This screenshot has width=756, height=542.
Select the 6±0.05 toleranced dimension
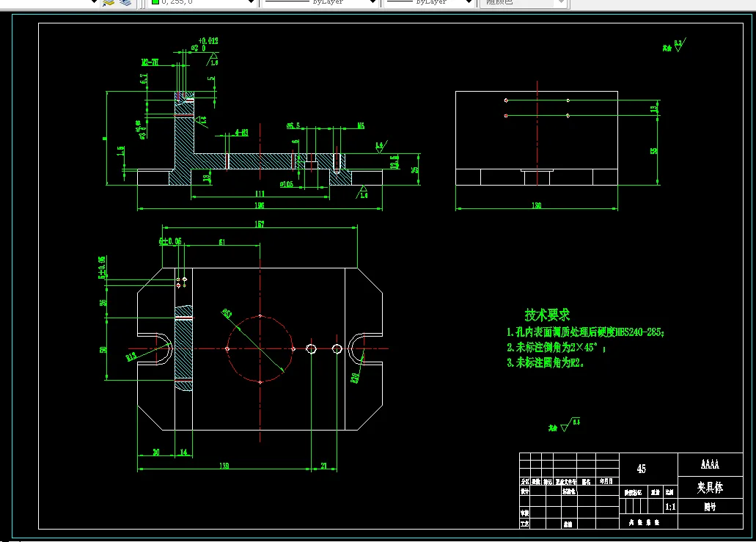coord(170,241)
